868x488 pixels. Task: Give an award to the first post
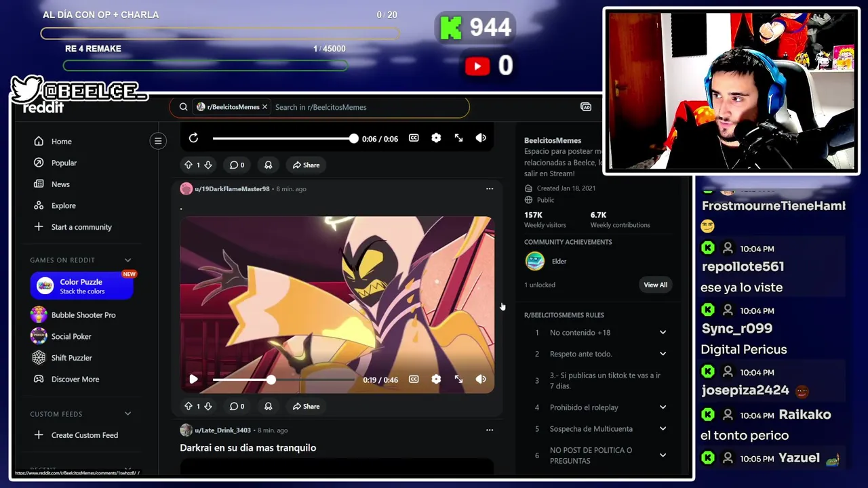(268, 165)
